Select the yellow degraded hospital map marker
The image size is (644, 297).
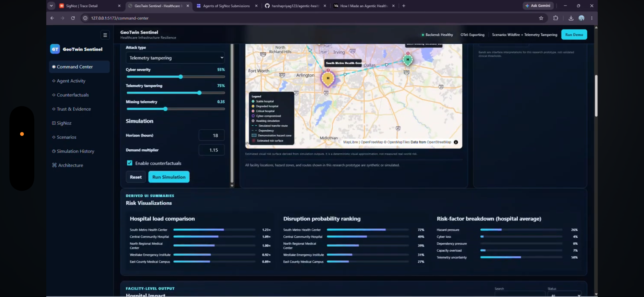click(x=328, y=78)
